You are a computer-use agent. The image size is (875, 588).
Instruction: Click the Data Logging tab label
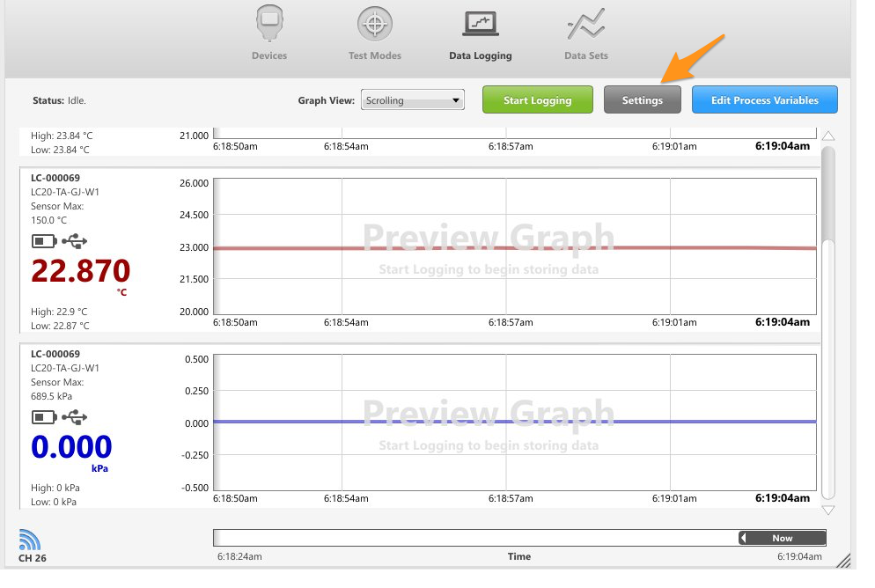pyautogui.click(x=481, y=55)
